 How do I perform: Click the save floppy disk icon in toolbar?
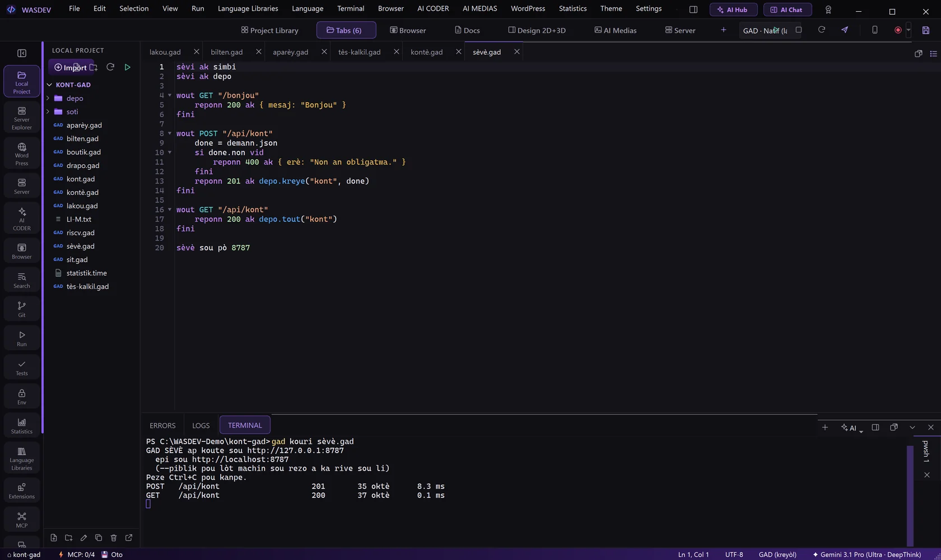(x=926, y=30)
